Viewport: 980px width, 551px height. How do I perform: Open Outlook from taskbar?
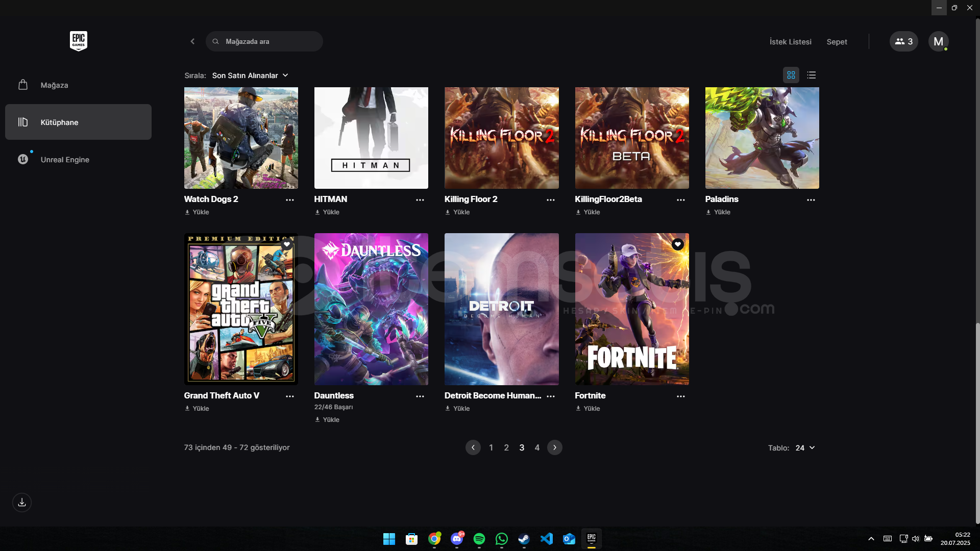(569, 539)
